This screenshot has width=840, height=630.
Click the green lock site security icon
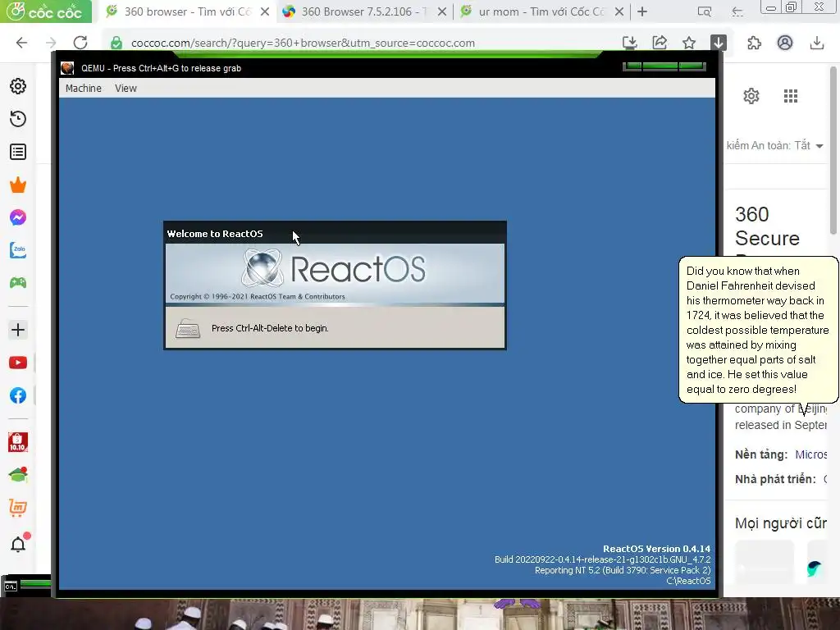(x=116, y=43)
